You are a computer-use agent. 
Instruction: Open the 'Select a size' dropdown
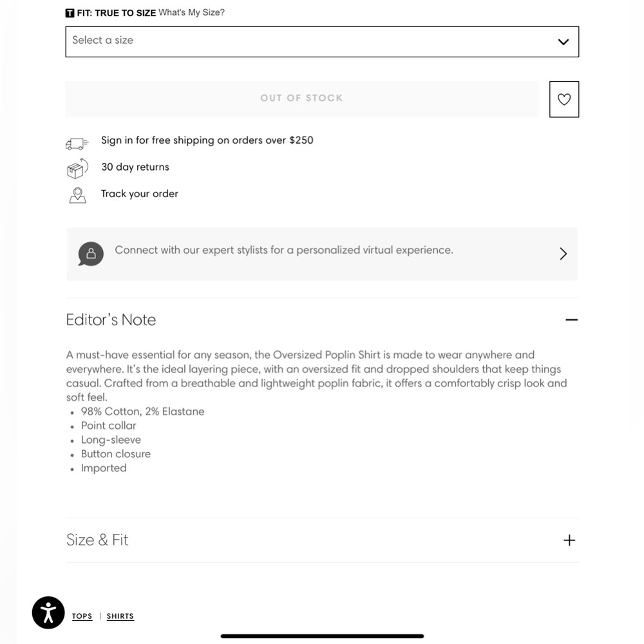pos(322,41)
